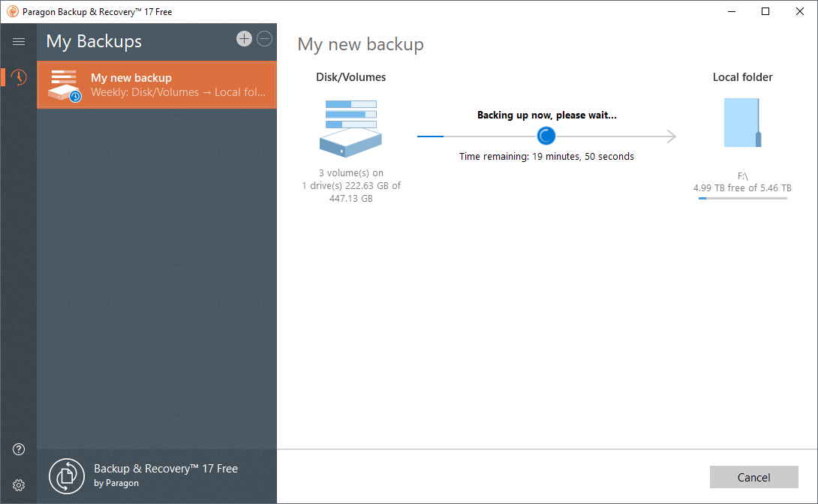818x504 pixels.
Task: Click the Local folder destination icon
Action: (741, 122)
